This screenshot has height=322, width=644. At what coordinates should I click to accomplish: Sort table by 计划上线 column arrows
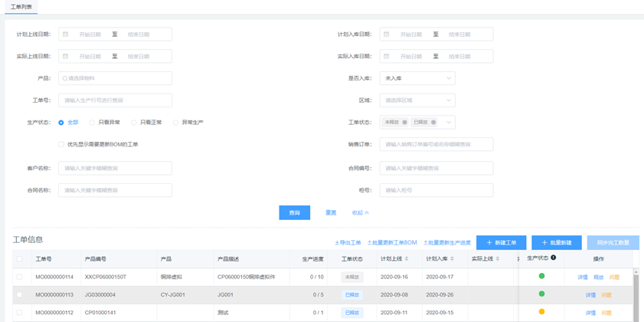[407, 259]
